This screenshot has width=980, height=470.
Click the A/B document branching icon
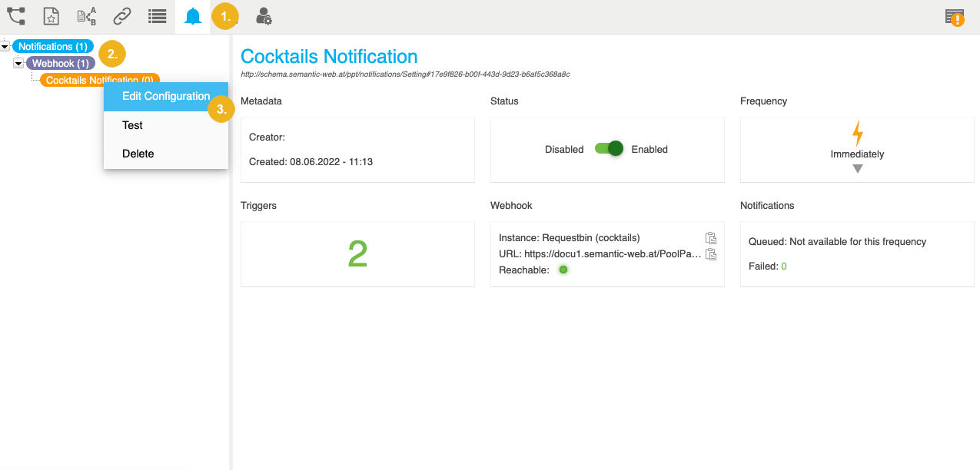[x=86, y=15]
